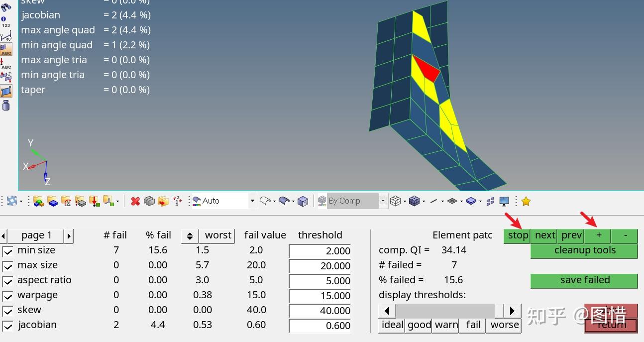The width and height of the screenshot is (644, 342).
Task: Click the monitor display icon in toolbar
Action: (504, 201)
